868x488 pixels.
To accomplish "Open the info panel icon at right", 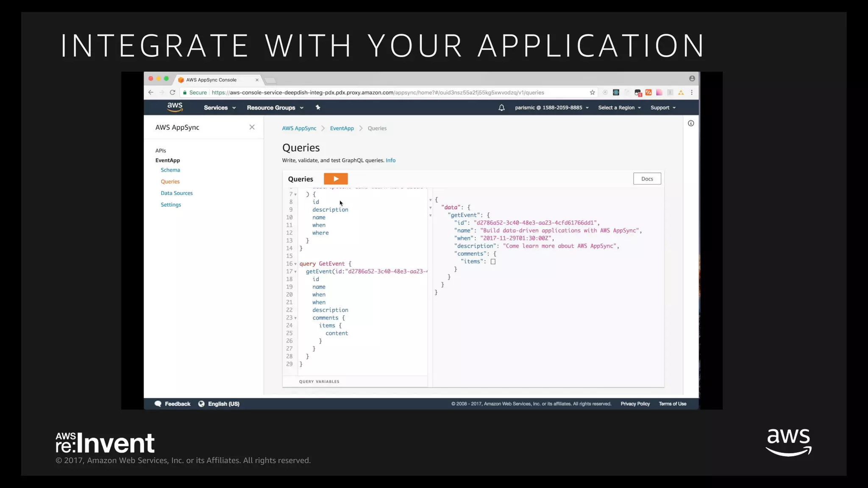I will [x=691, y=123].
